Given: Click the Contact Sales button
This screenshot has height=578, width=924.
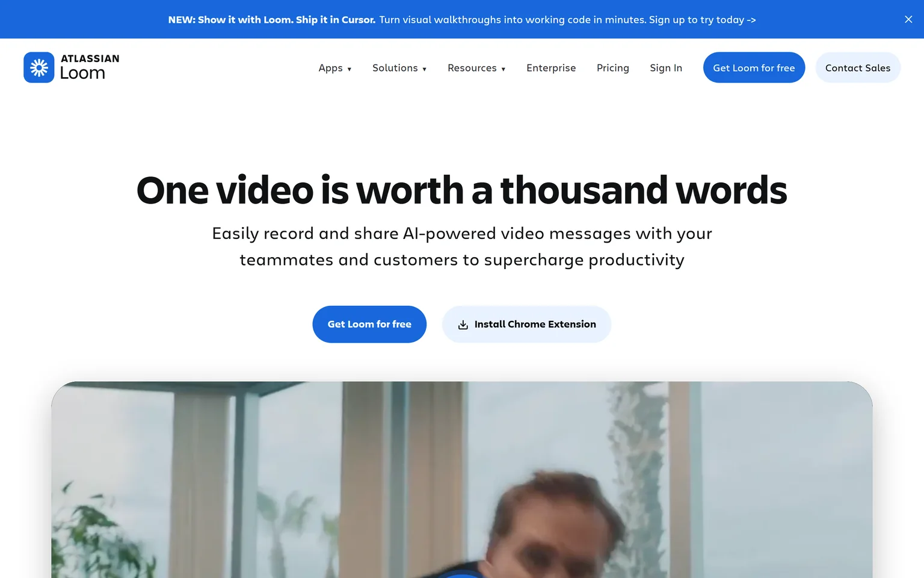Looking at the screenshot, I should [x=858, y=67].
